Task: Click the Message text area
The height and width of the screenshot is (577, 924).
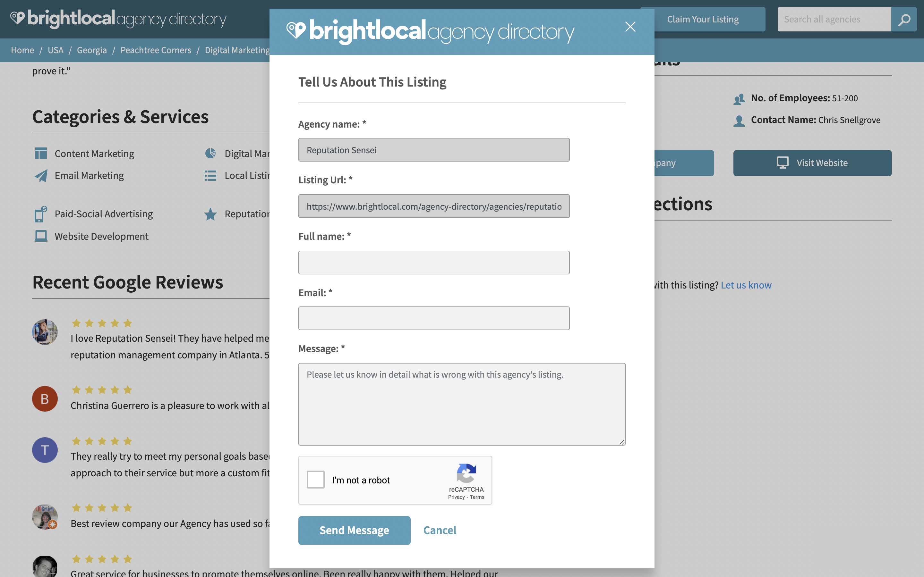Action: 462,404
